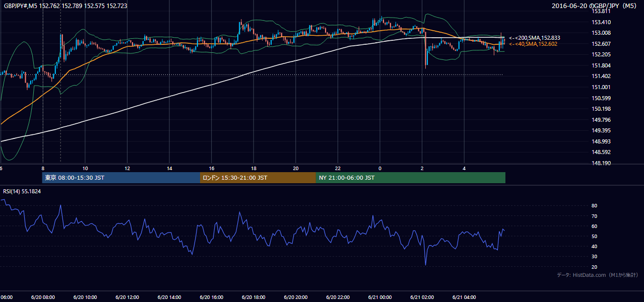Viewport: 644px width, 302px height.
Task: Click hour label 20 on chart axis
Action: point(296,169)
